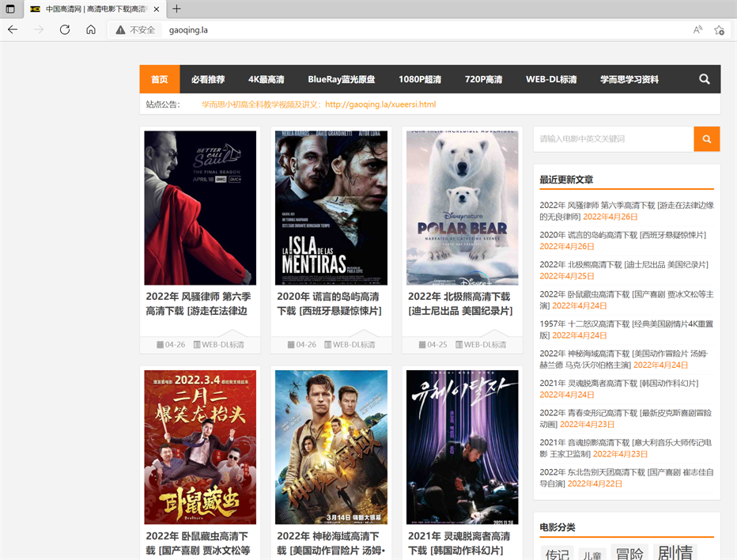Switch to 1080P超清 category
This screenshot has height=560, width=737.
pos(420,79)
